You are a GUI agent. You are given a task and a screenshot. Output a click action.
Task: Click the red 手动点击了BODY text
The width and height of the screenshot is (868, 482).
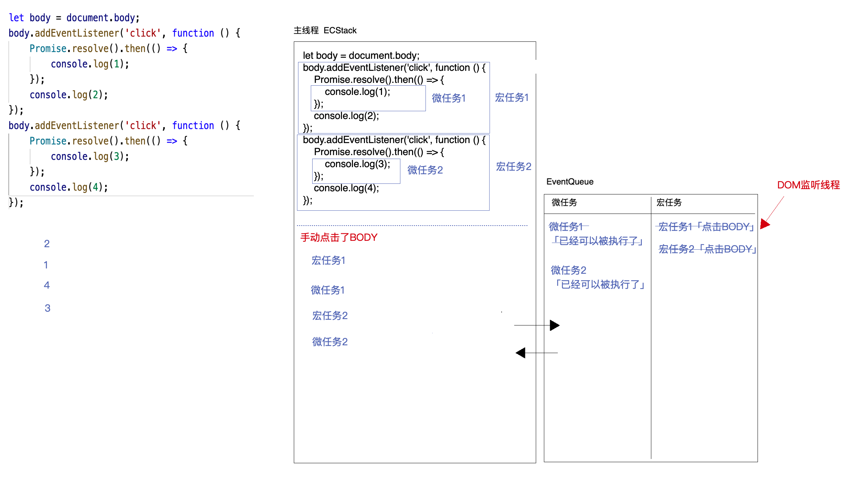(x=338, y=237)
